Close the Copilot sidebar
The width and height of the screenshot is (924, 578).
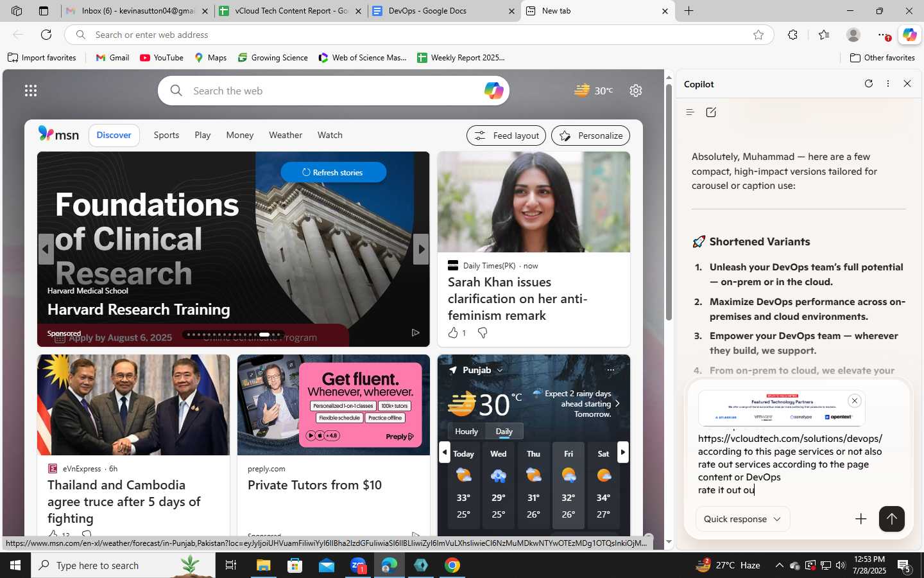[907, 83]
